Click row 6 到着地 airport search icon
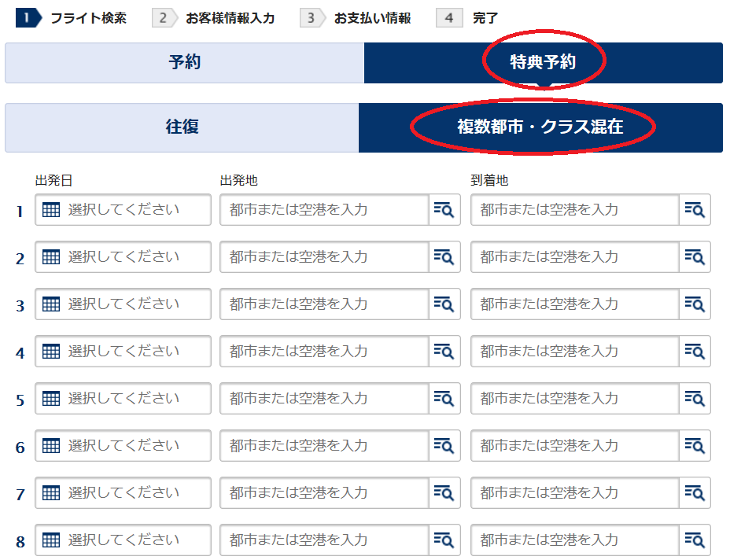This screenshot has width=730, height=560. 695,445
